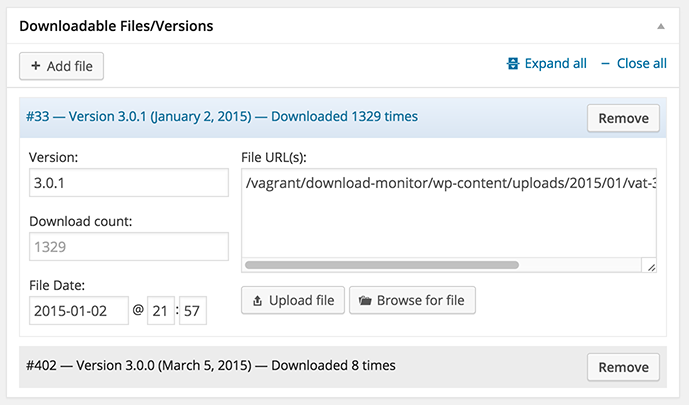The image size is (689, 405).
Task: Click the File URL box horizontal scrollbar
Action: tap(382, 266)
